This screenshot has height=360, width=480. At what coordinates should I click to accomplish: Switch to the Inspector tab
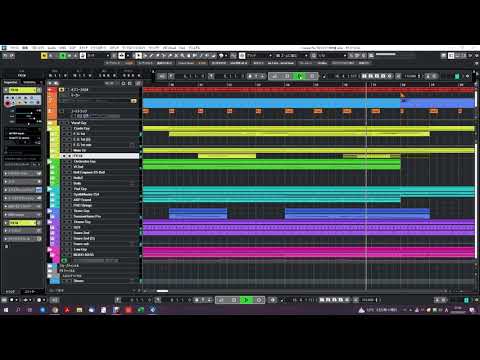pos(10,82)
